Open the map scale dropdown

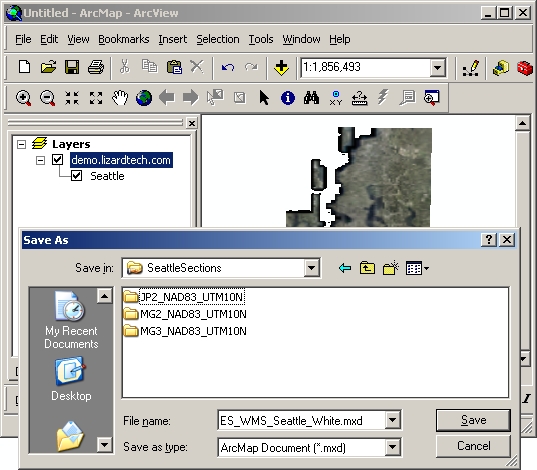point(437,67)
